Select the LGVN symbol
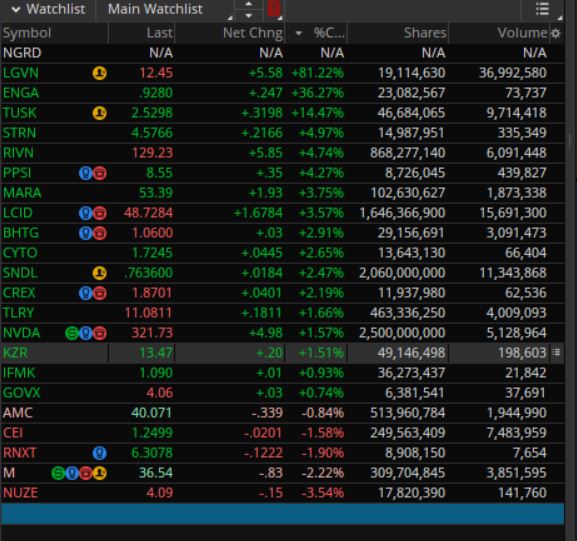Viewport: 577px width, 541px height. [x=21, y=73]
